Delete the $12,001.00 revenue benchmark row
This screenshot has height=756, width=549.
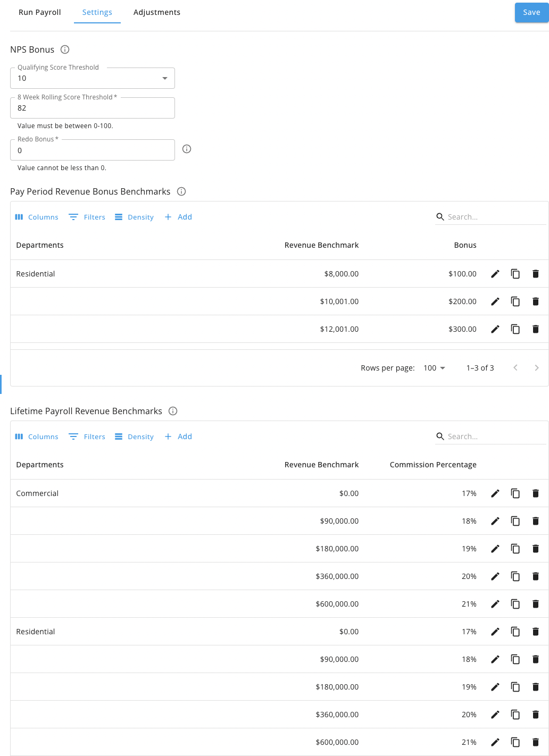click(x=536, y=329)
